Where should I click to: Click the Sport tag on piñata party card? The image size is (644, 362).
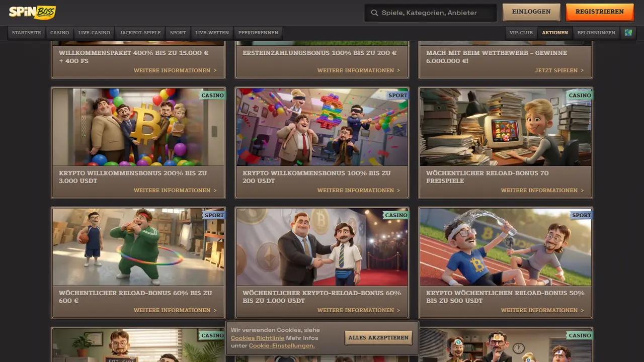tap(397, 95)
